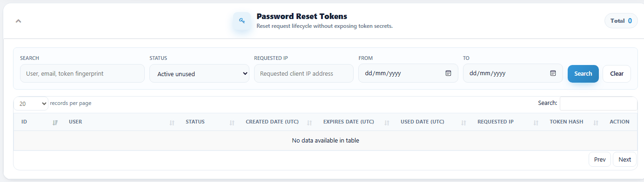Focus the User, email, token fingerprint field

pyautogui.click(x=82, y=73)
